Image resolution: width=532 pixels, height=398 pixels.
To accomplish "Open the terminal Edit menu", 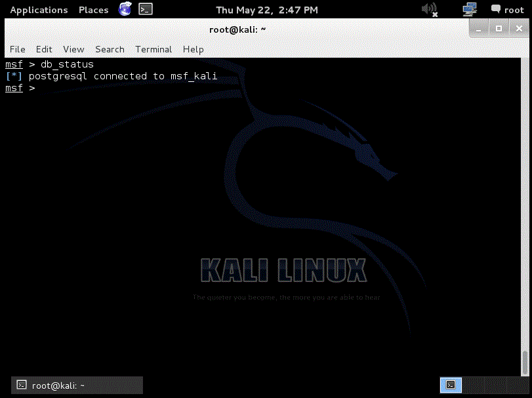I will [44, 49].
